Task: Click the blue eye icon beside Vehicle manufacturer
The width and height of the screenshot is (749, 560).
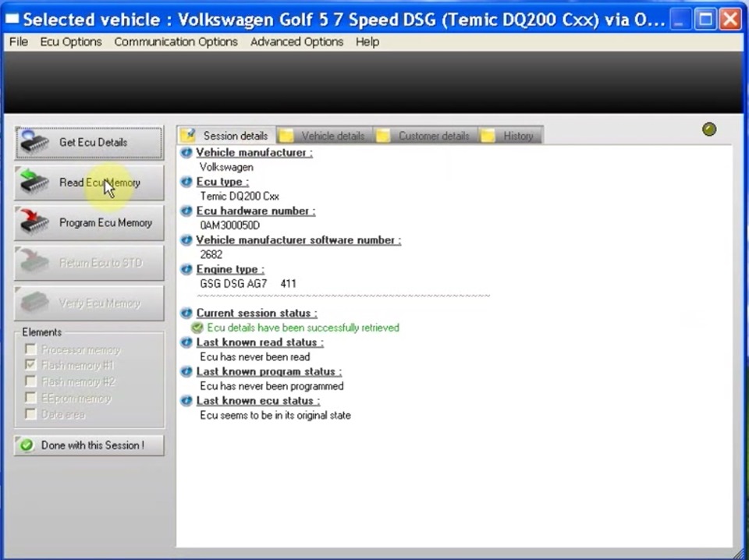Action: click(186, 153)
